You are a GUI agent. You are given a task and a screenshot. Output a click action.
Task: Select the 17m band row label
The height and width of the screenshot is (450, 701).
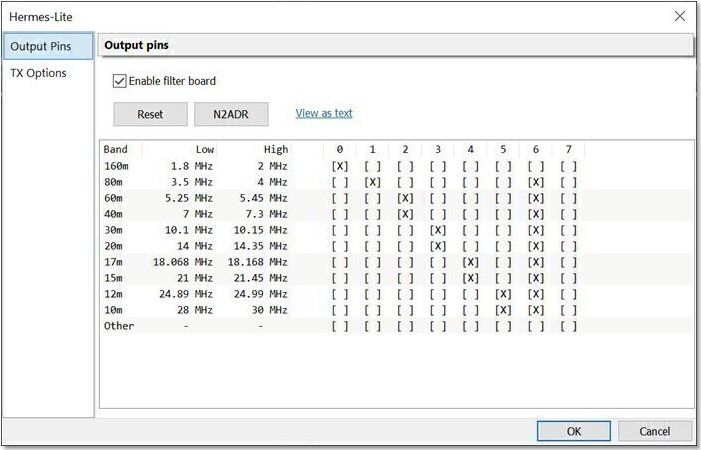(113, 262)
